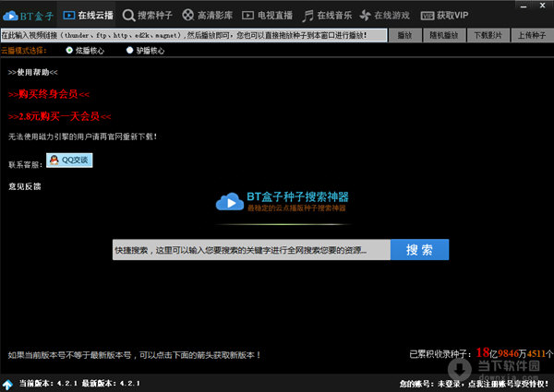554x392 pixels.
Task: Click the 播放 button
Action: [x=405, y=35]
